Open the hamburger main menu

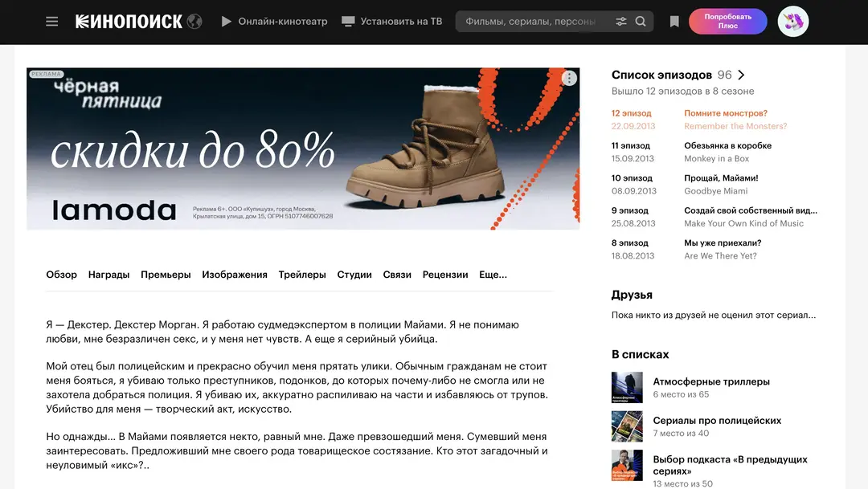(x=52, y=22)
